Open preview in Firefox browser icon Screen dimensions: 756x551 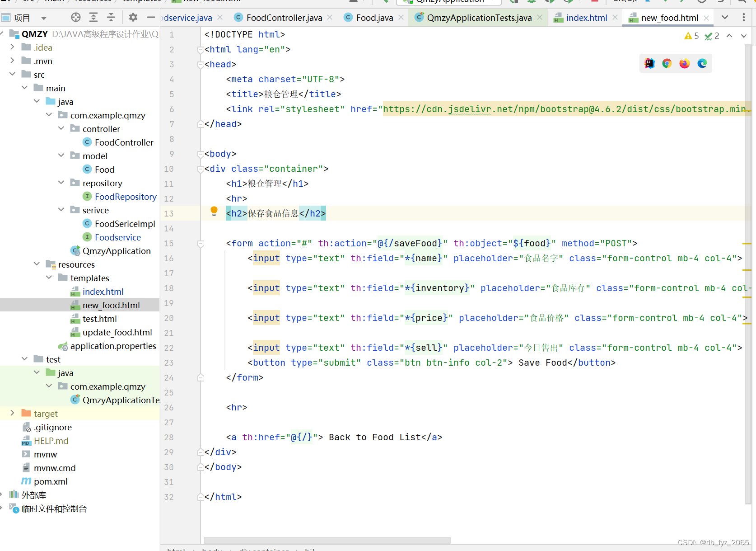685,64
